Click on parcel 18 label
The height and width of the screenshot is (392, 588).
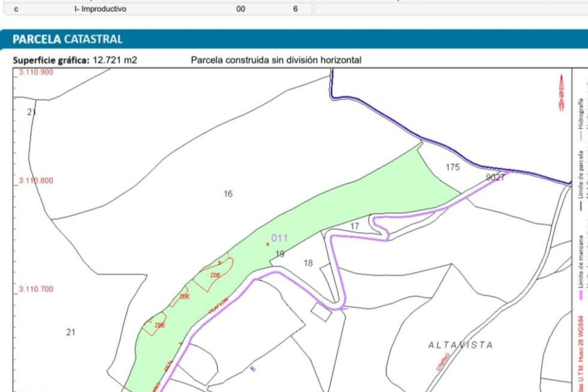308,263
